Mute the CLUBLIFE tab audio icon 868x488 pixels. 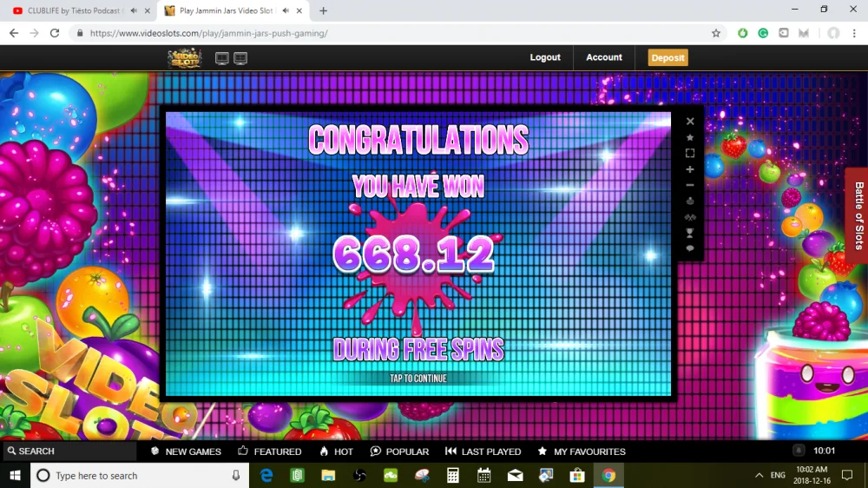pos(134,10)
